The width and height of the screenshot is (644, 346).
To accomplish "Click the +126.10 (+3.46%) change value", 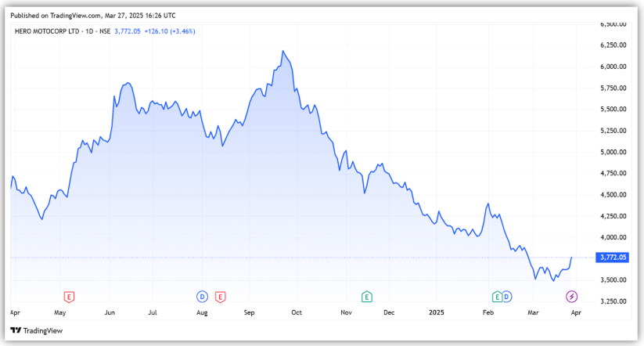I will pyautogui.click(x=168, y=31).
